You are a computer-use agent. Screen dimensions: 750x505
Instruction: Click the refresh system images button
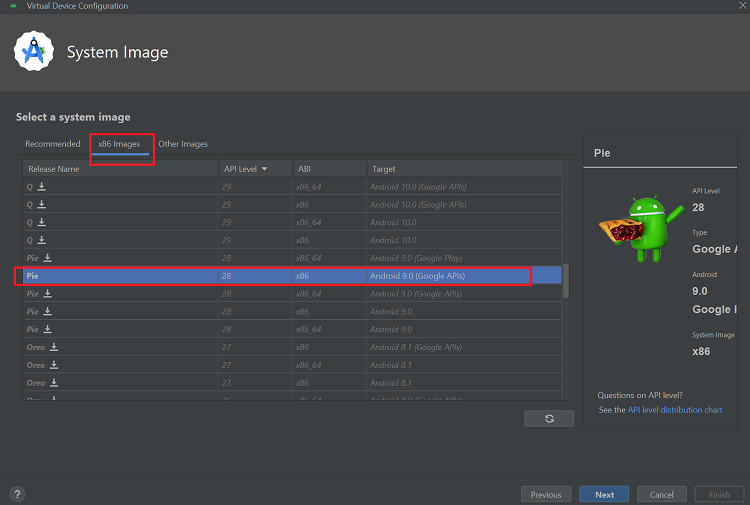(549, 418)
